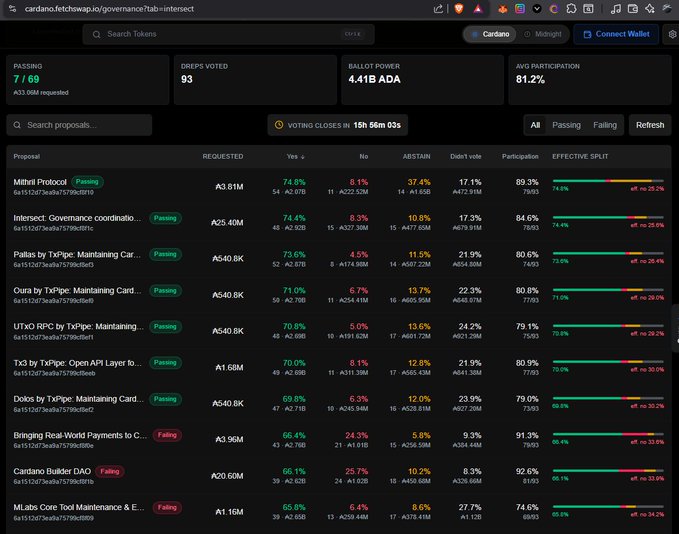Sort by the EFFECTIVE SPLIT column header
Screen dimensions: 679x534
click(580, 156)
